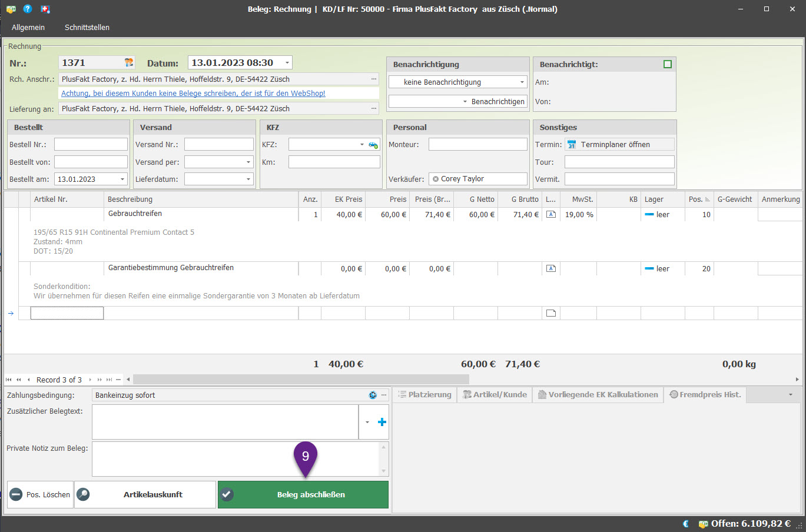
Task: Open the Versand per dropdown
Action: point(248,162)
